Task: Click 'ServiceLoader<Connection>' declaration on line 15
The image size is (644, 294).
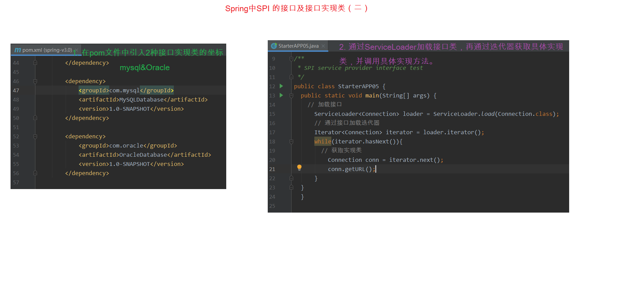Action: pos(357,114)
